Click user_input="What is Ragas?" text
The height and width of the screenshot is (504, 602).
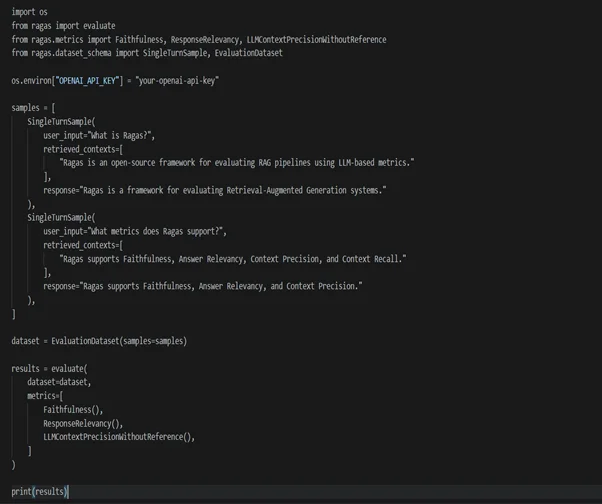pyautogui.click(x=99, y=136)
